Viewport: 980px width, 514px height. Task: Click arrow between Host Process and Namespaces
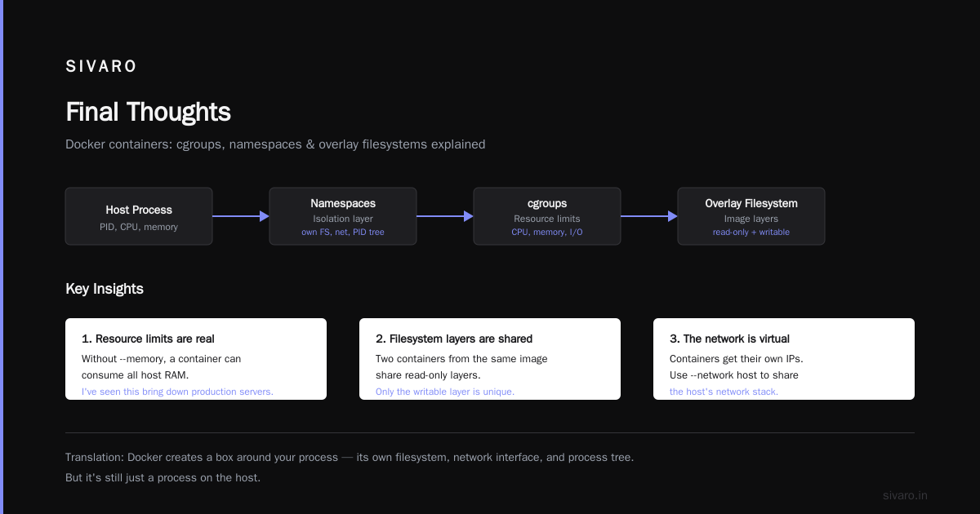pyautogui.click(x=241, y=216)
